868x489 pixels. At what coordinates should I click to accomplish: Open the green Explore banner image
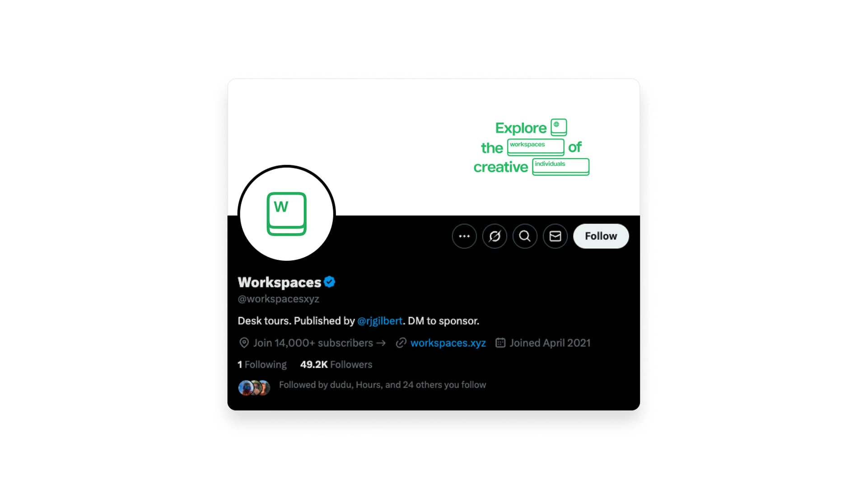click(434, 147)
